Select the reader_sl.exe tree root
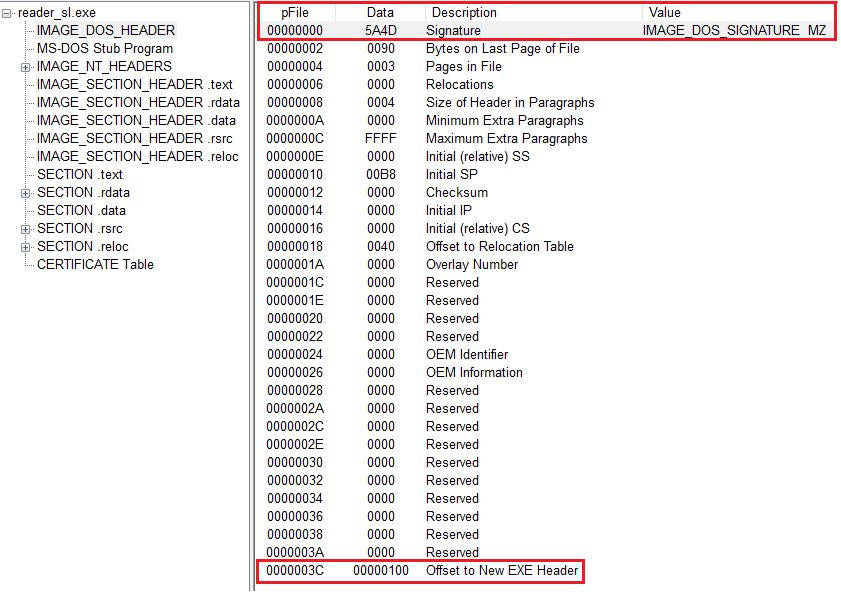Screen dimensions: 841x595 [57, 12]
